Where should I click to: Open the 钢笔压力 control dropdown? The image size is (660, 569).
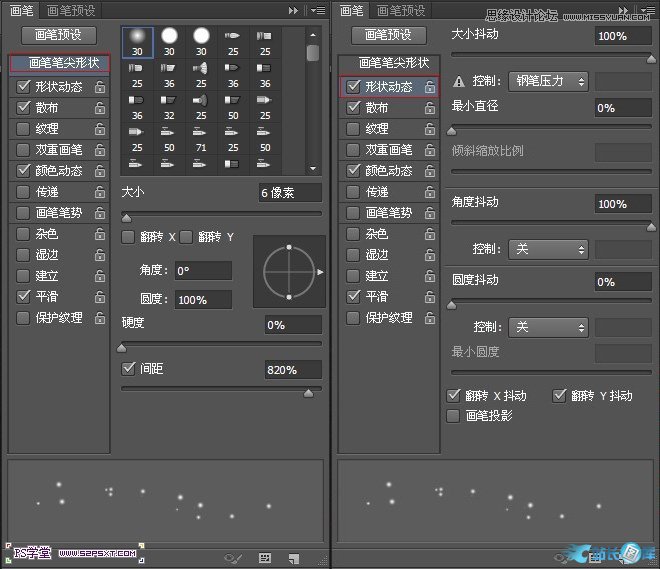(x=548, y=82)
